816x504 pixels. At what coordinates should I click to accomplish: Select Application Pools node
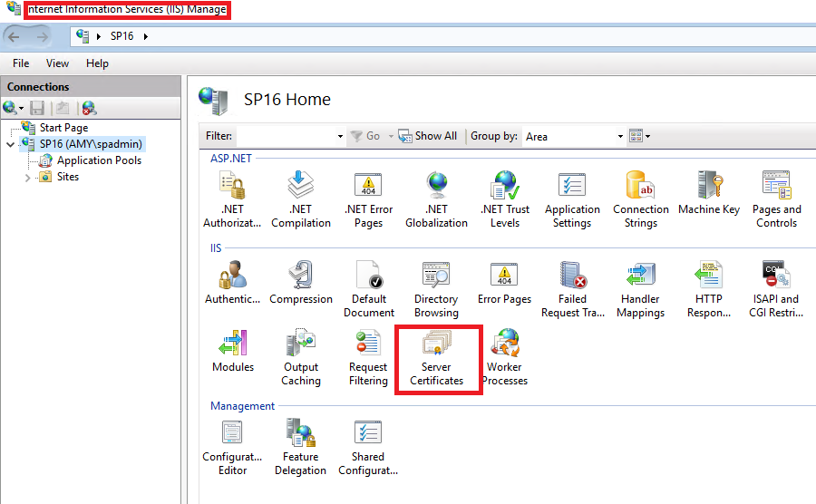[x=99, y=160]
